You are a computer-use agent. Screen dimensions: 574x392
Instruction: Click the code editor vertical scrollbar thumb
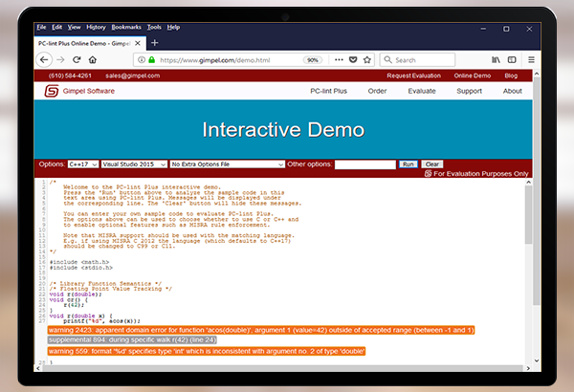pos(528,214)
